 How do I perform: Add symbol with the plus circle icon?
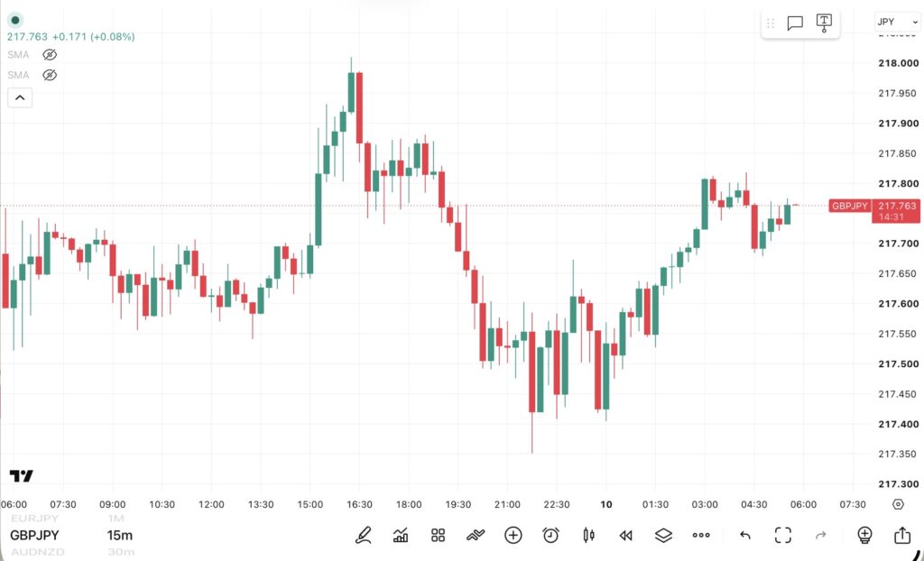[513, 535]
